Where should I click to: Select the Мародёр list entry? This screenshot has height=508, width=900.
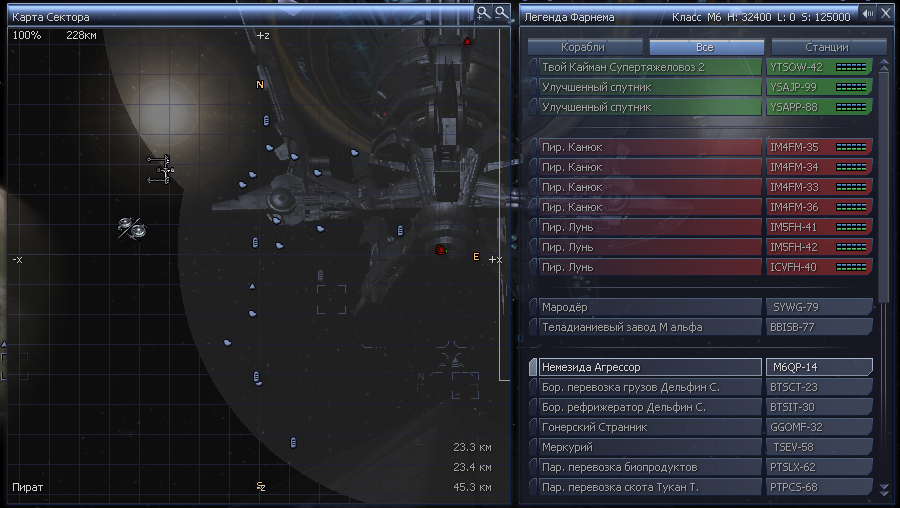[x=650, y=307]
